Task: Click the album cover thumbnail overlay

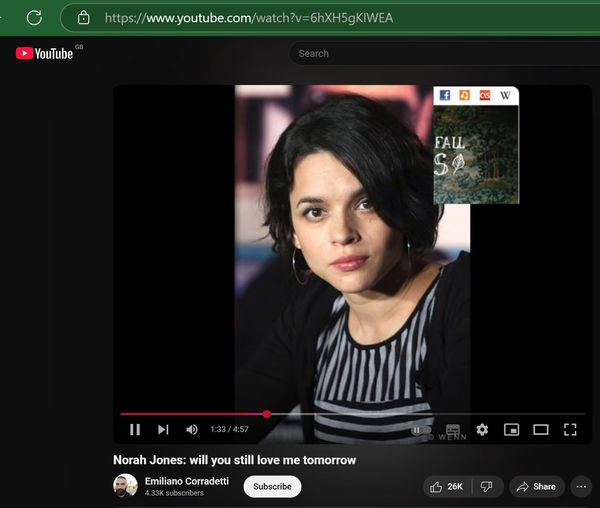Action: [x=476, y=155]
